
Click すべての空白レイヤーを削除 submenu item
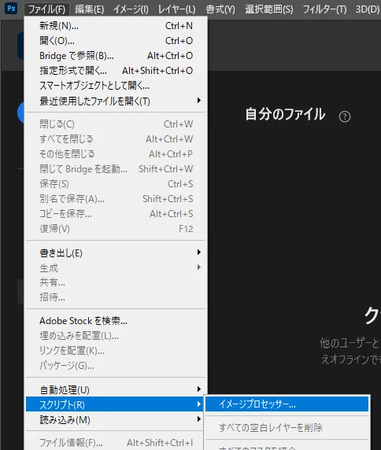click(287, 427)
